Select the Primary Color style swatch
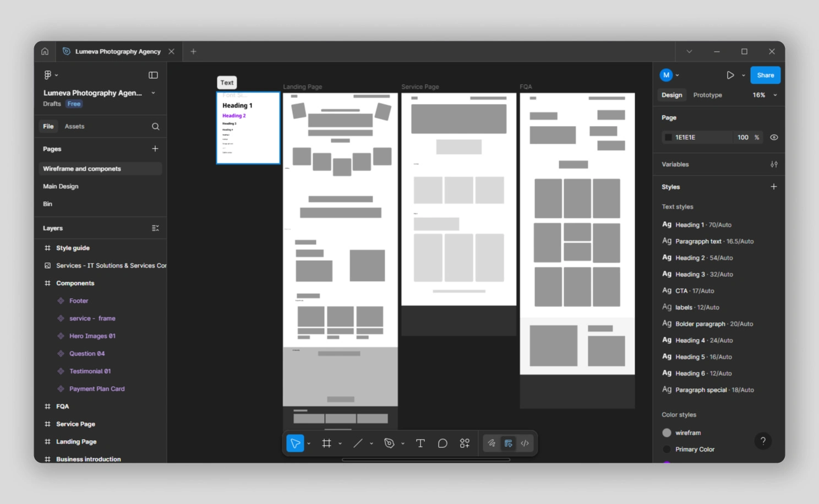This screenshot has height=504, width=819. click(x=667, y=449)
